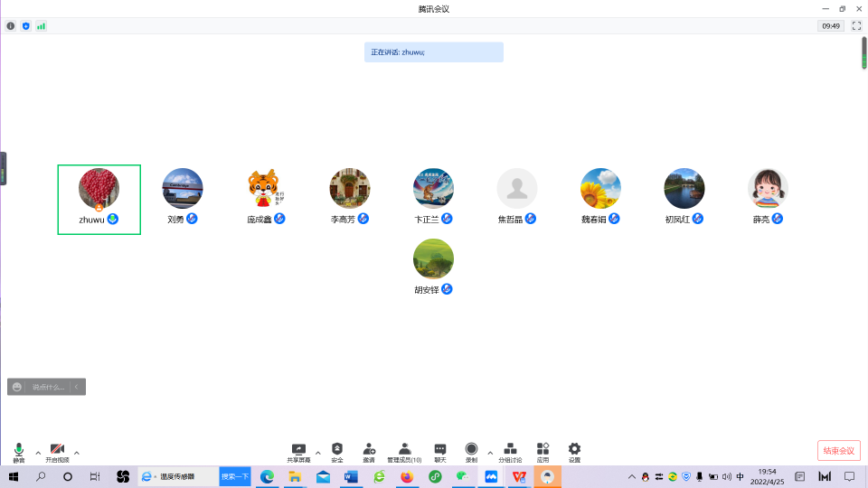Screen dimensions: 868x488
Task: Click the vertical scrollbar at right edge
Action: [x=863, y=52]
